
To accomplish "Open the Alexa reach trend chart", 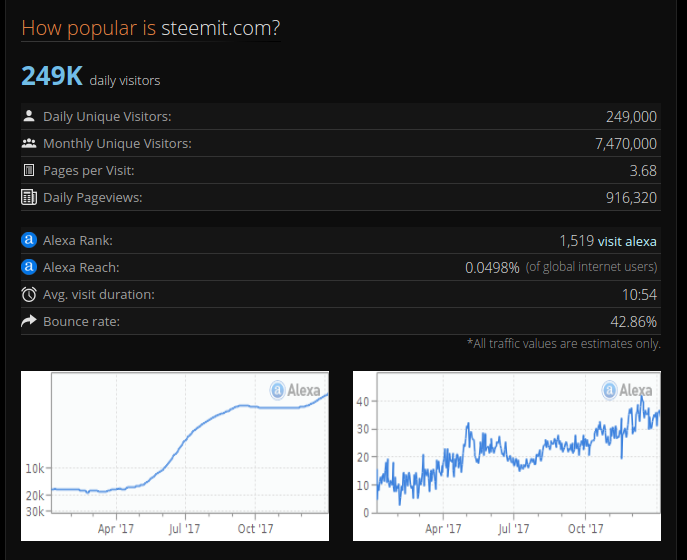I will (x=507, y=456).
